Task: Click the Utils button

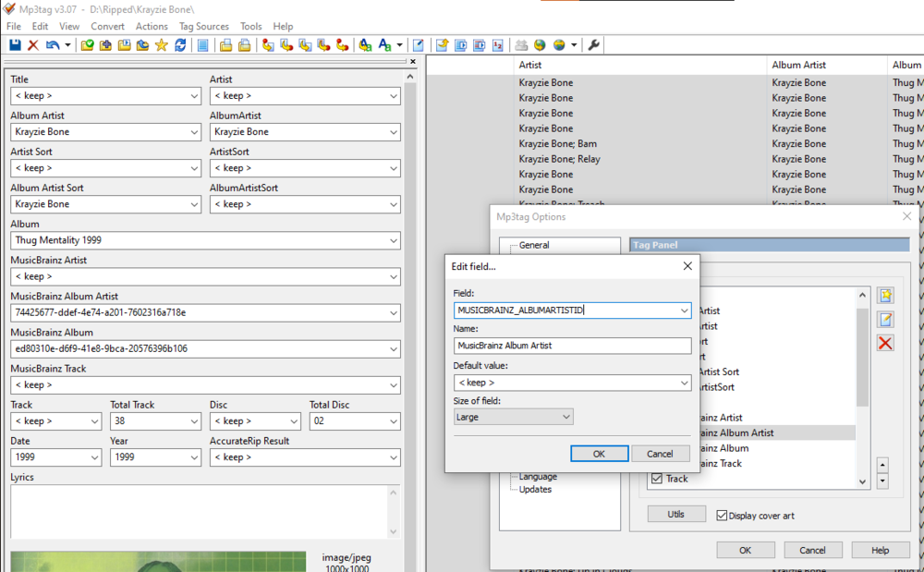Action: pos(676,514)
